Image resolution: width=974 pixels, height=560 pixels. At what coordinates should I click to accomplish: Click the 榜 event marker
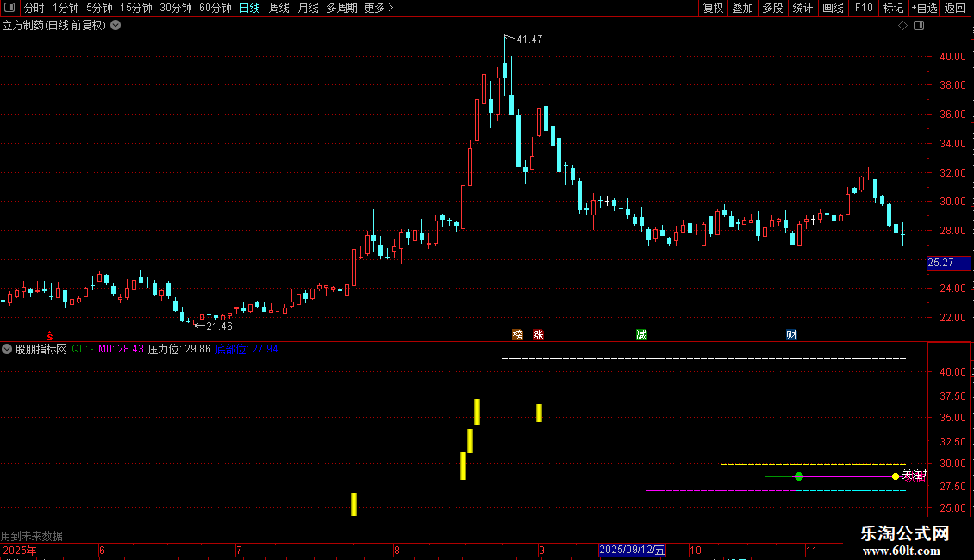tap(517, 334)
